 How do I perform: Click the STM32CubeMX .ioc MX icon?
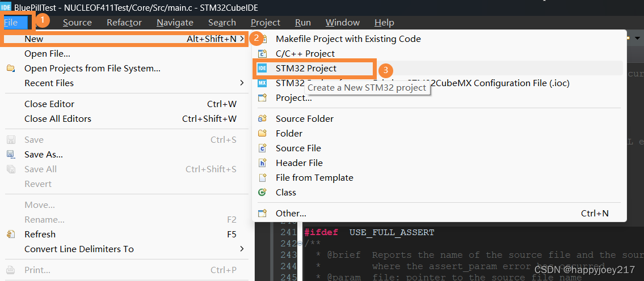[x=263, y=83]
